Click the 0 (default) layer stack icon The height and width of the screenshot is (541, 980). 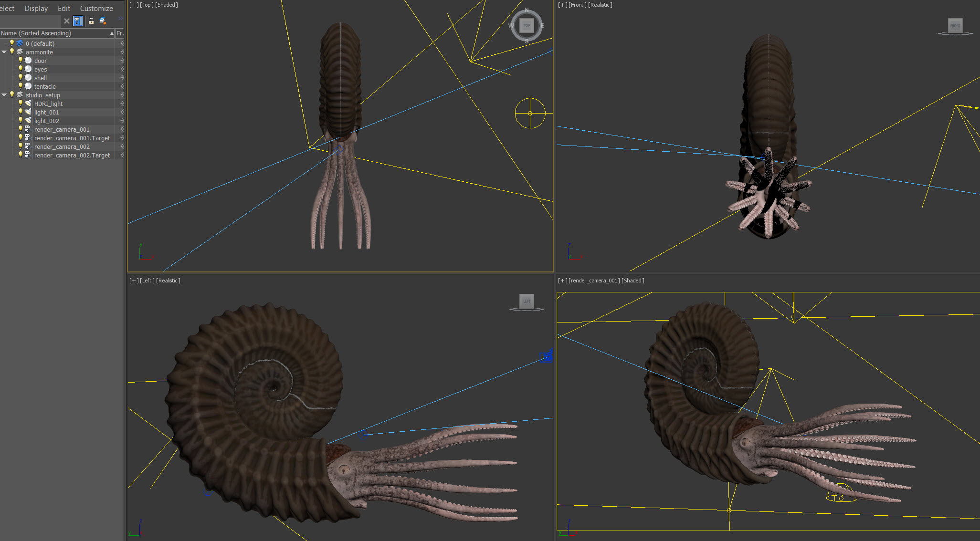pos(20,43)
